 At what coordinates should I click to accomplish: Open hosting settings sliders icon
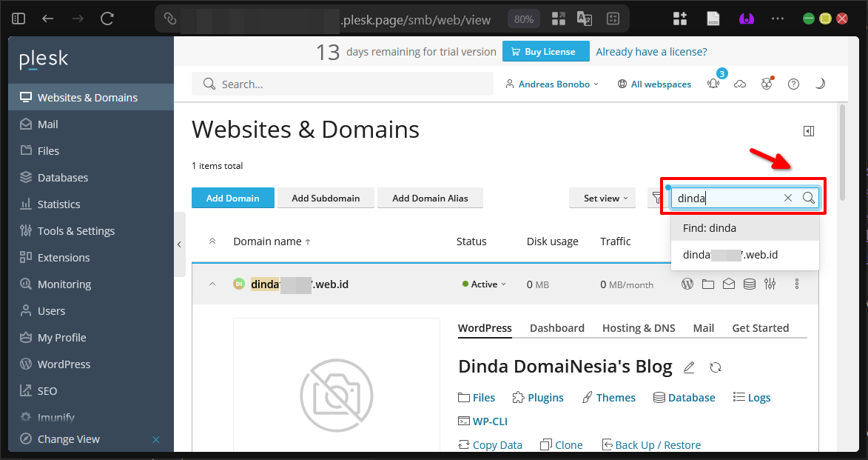coord(770,284)
